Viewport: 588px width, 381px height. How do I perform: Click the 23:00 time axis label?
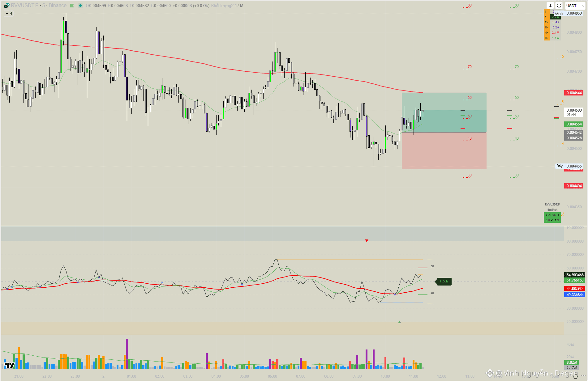click(75, 376)
